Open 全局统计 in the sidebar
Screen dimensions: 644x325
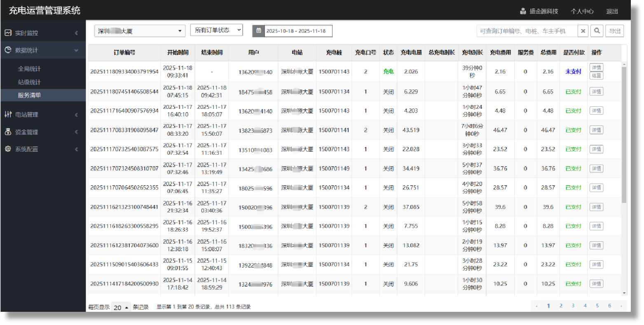coord(29,69)
